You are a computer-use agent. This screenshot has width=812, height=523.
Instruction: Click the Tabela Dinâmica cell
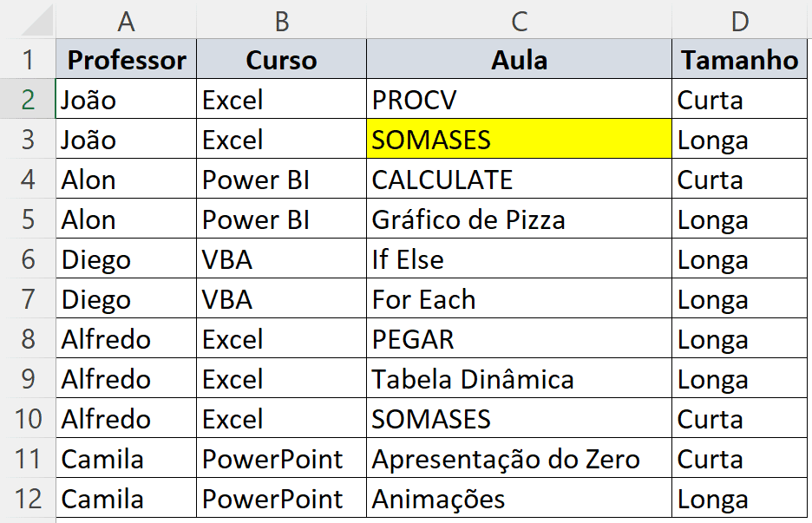coord(519,379)
